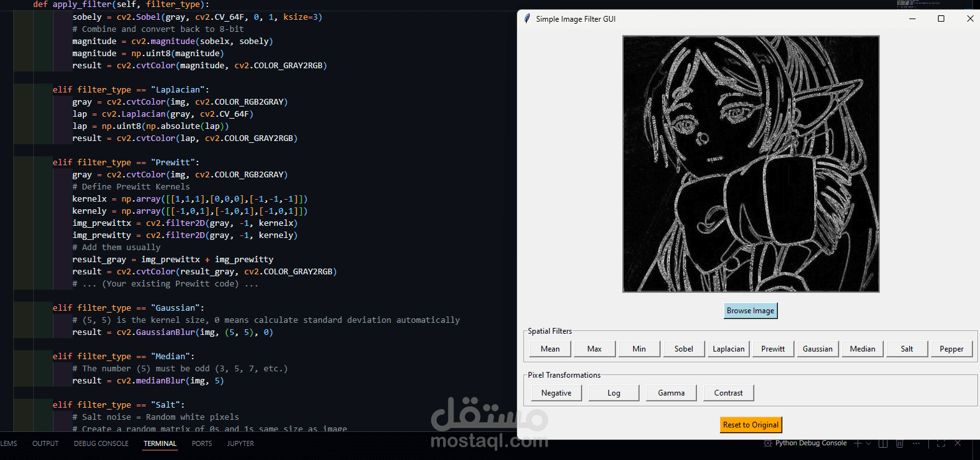Image resolution: width=980 pixels, height=460 pixels.
Task: Click the 'kernelx = np.array' code line
Action: (190, 199)
